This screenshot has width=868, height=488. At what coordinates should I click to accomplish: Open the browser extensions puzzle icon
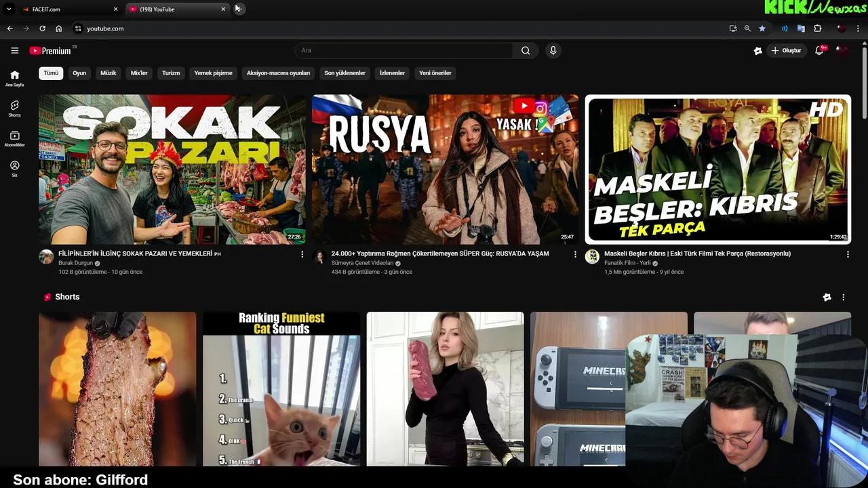(818, 28)
